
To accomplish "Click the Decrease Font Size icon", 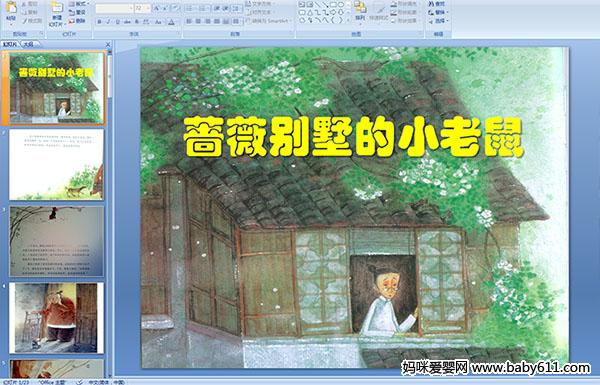I will point(165,8).
